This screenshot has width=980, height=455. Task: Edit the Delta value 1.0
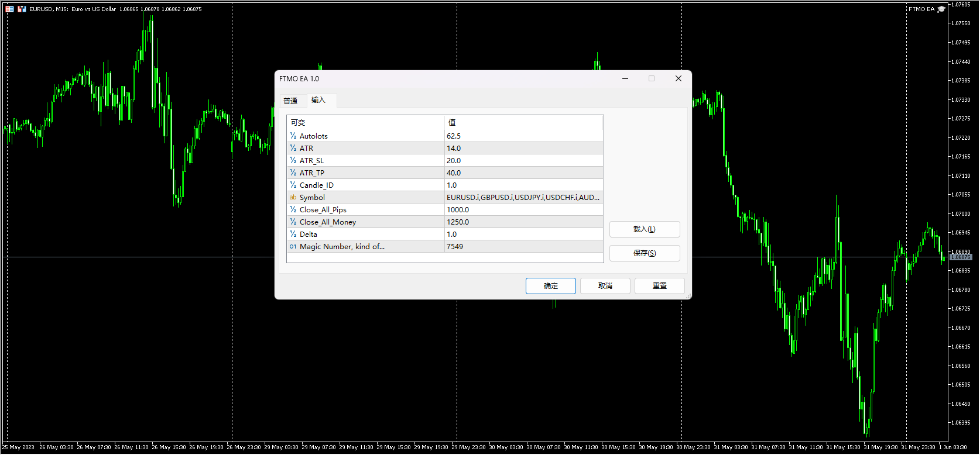(x=524, y=234)
